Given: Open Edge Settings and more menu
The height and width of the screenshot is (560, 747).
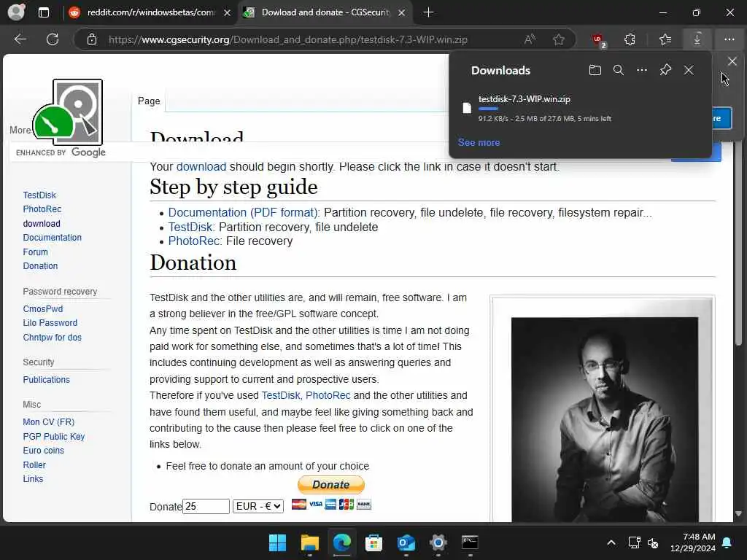Looking at the screenshot, I should coord(729,39).
